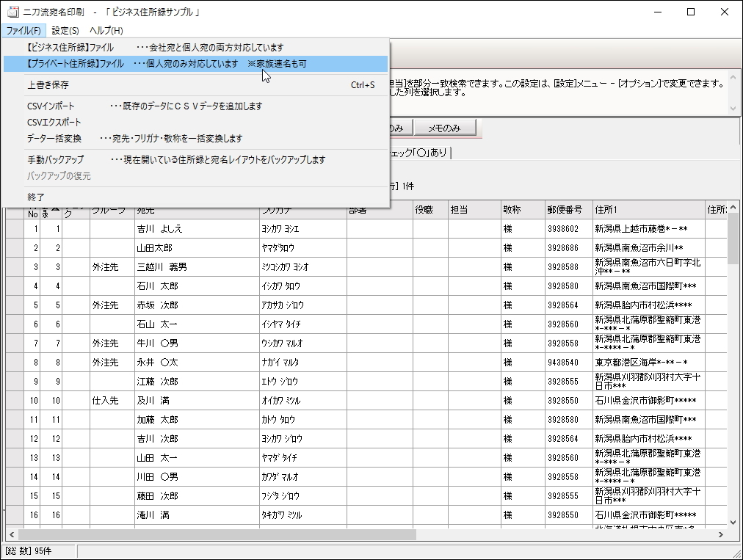Click the furigana cell ミツコシカワ ヨシオ
The height and width of the screenshot is (560, 743).
303,267
